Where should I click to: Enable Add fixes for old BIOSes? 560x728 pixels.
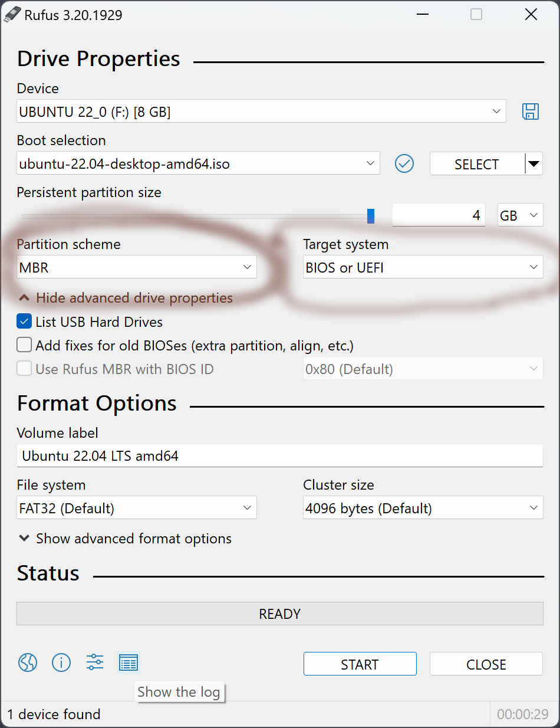[24, 345]
